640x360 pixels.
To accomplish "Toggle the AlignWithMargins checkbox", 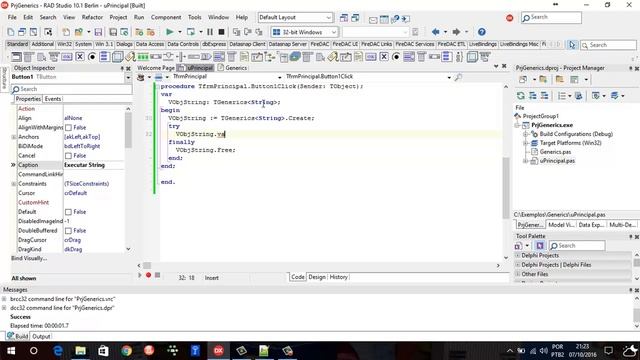I will 69,128.
